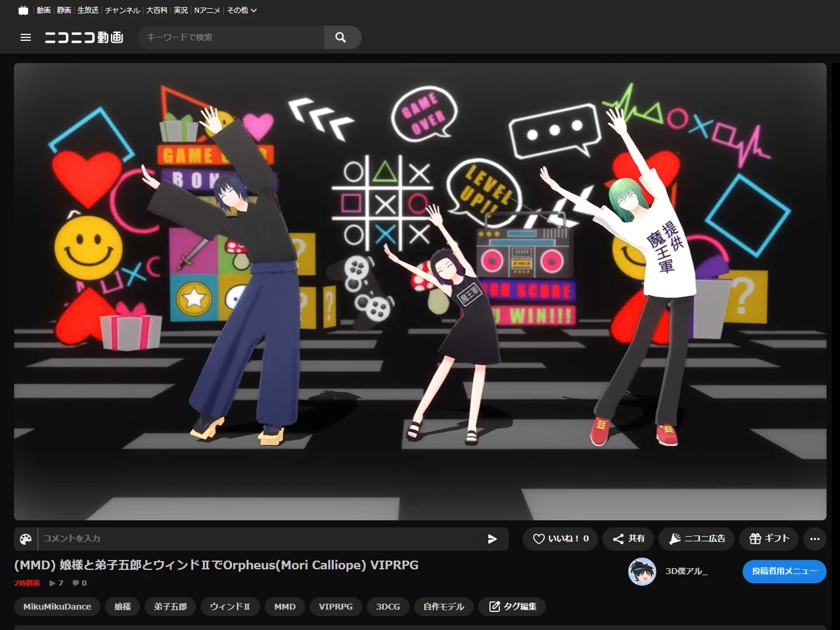The height and width of the screenshot is (630, 840).
Task: Focus the keyword search field
Action: coord(231,37)
